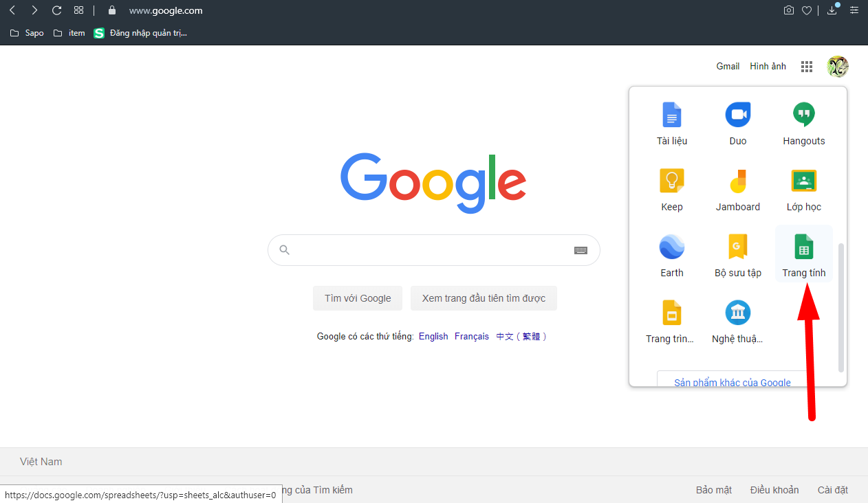Go forward with the browser forward arrow
The image size is (868, 503).
pyautogui.click(x=34, y=10)
